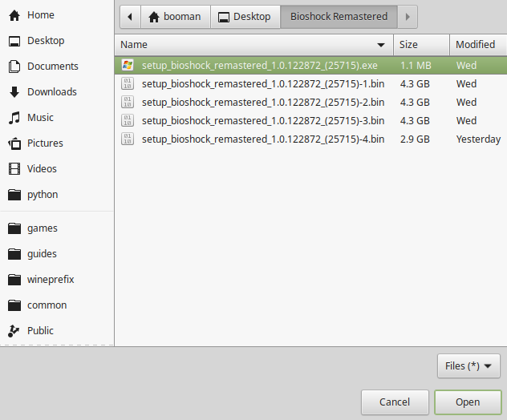This screenshot has width=507, height=420.
Task: Open the Documents sidebar label
Action: pyautogui.click(x=53, y=67)
